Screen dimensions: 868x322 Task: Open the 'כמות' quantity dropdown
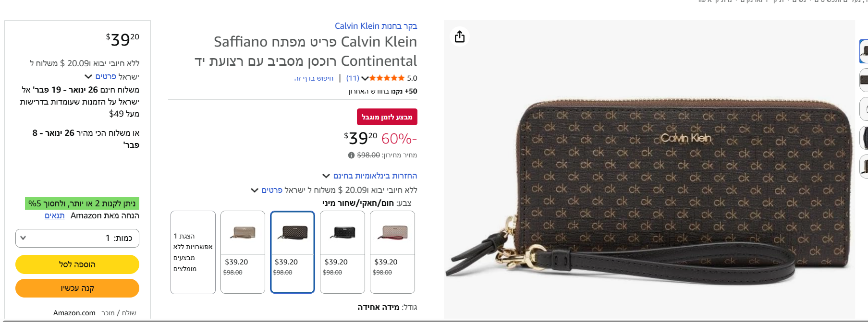coord(77,238)
